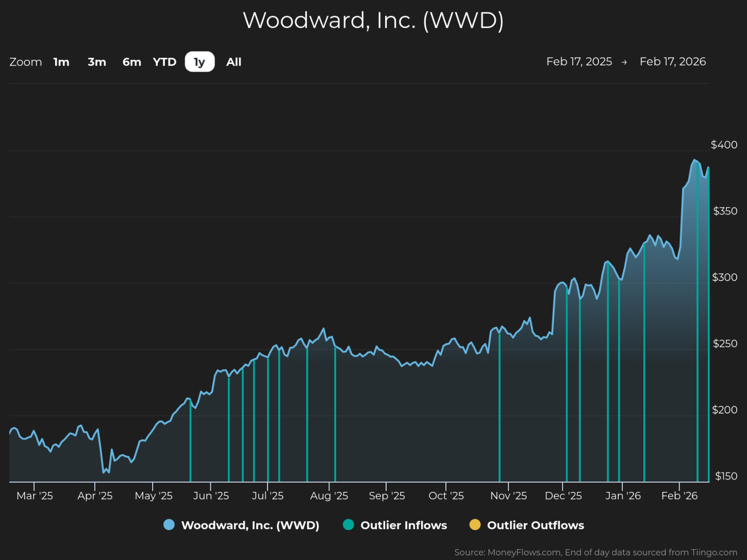This screenshot has width=747, height=560.
Task: Click the Feb '26 axis label
Action: (x=679, y=496)
